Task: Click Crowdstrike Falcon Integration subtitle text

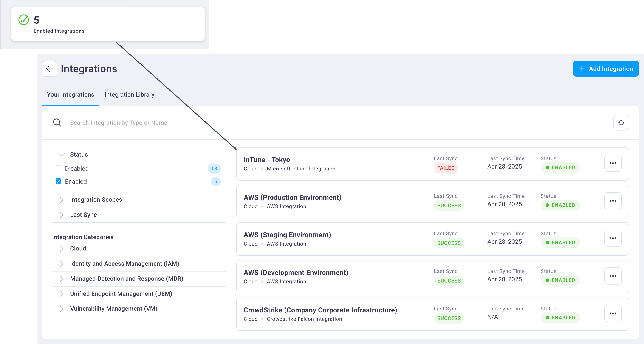Action: click(304, 319)
